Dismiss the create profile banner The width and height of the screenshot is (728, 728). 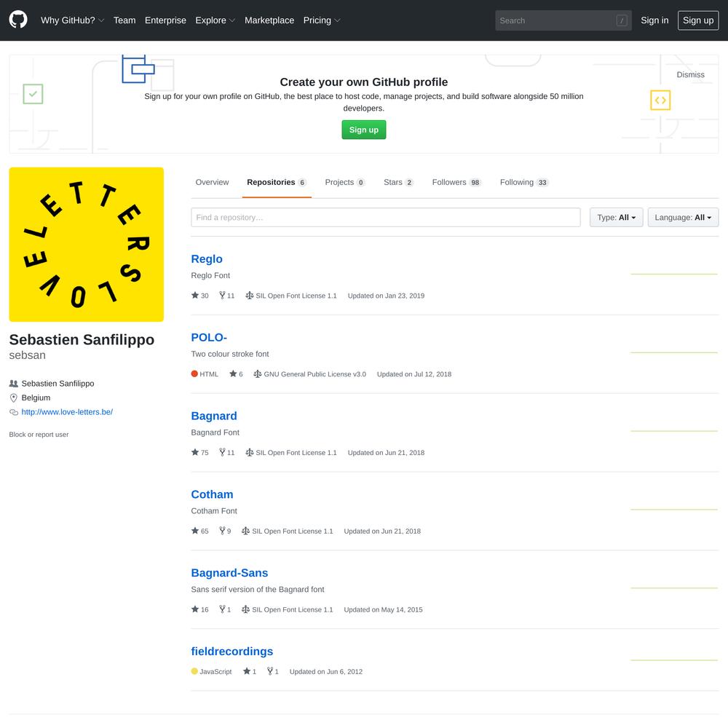690,75
